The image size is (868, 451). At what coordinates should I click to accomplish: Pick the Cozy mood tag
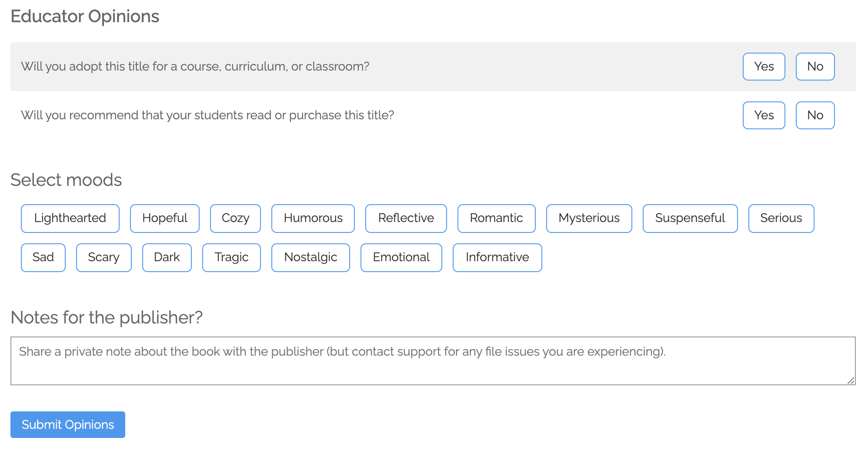click(x=235, y=219)
